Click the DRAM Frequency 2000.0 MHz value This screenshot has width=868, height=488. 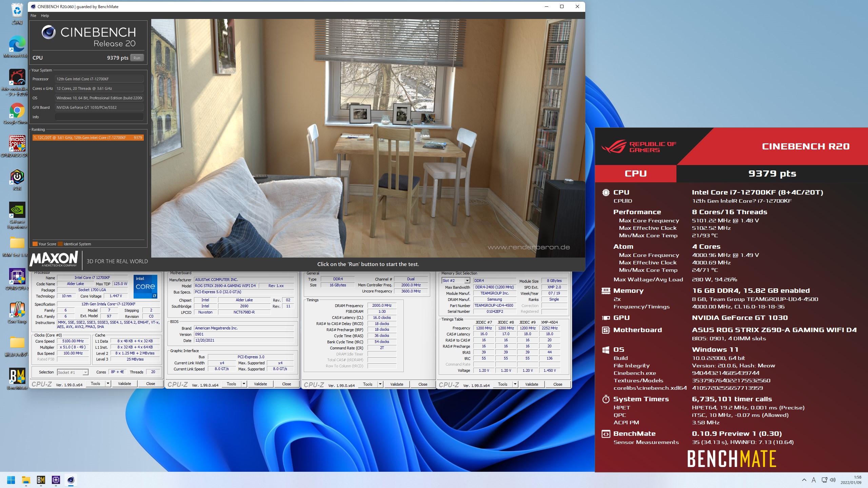pos(382,305)
